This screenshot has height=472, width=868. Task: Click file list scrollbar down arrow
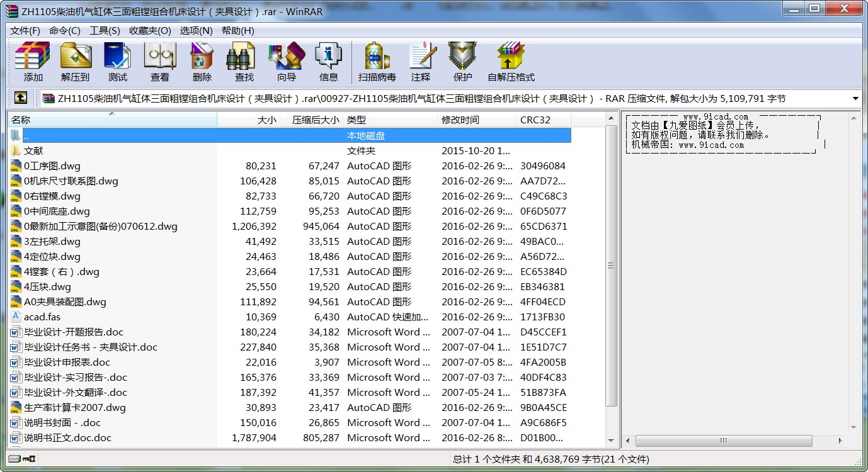(611, 441)
